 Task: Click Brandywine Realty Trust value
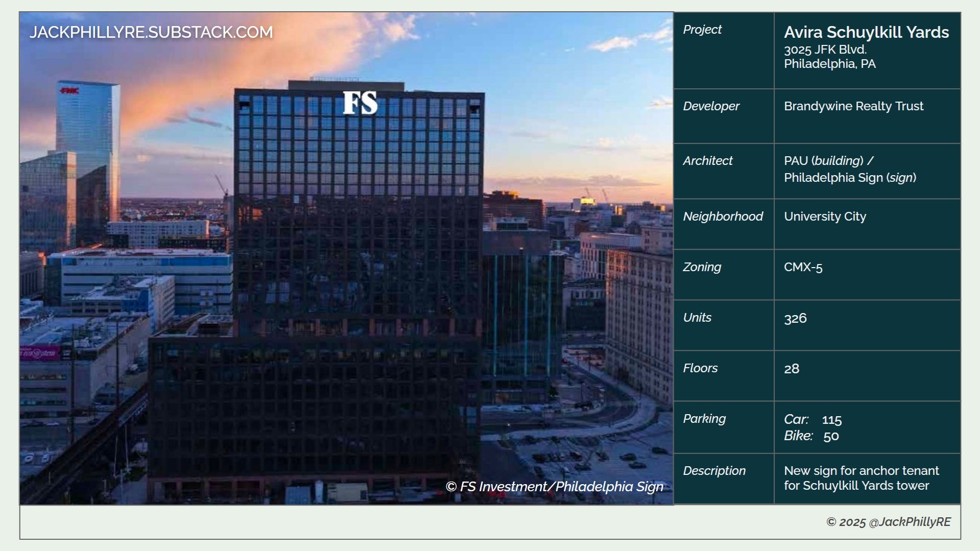(854, 106)
